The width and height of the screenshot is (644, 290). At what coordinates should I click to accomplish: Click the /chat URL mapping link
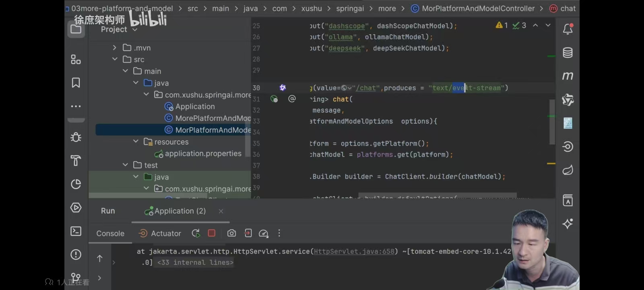(366, 88)
